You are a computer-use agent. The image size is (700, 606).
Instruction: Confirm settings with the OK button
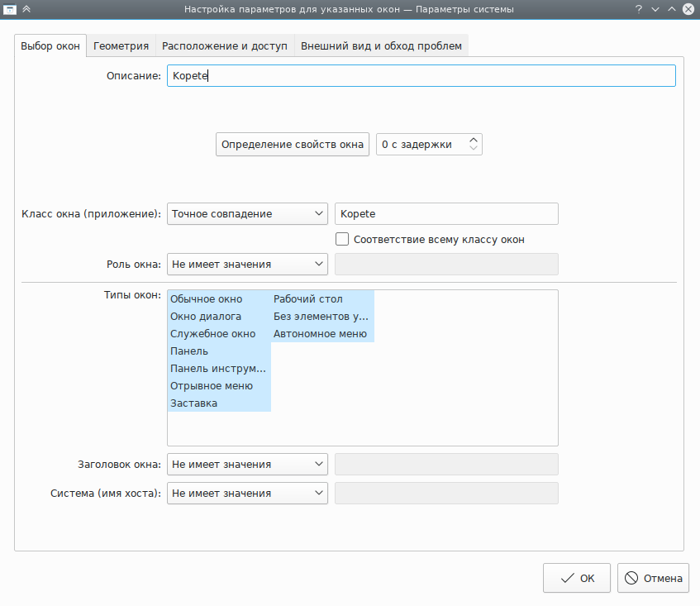point(577,579)
